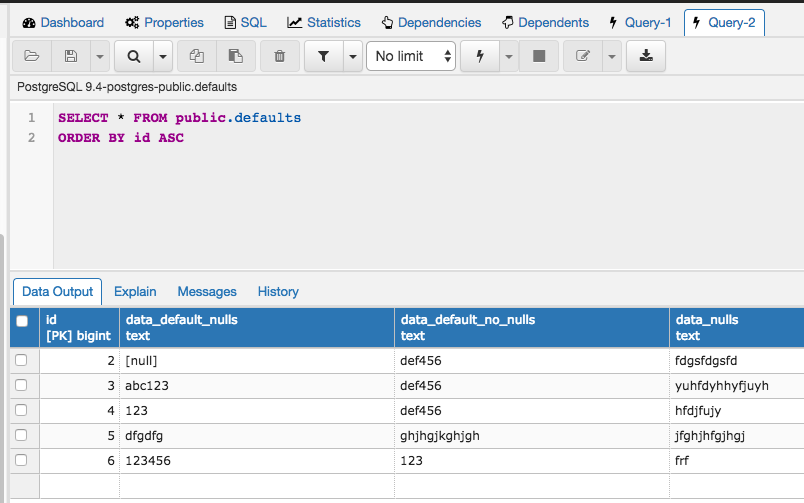This screenshot has height=503, width=804.
Task: Open the Query-1 tab
Action: pos(640,22)
